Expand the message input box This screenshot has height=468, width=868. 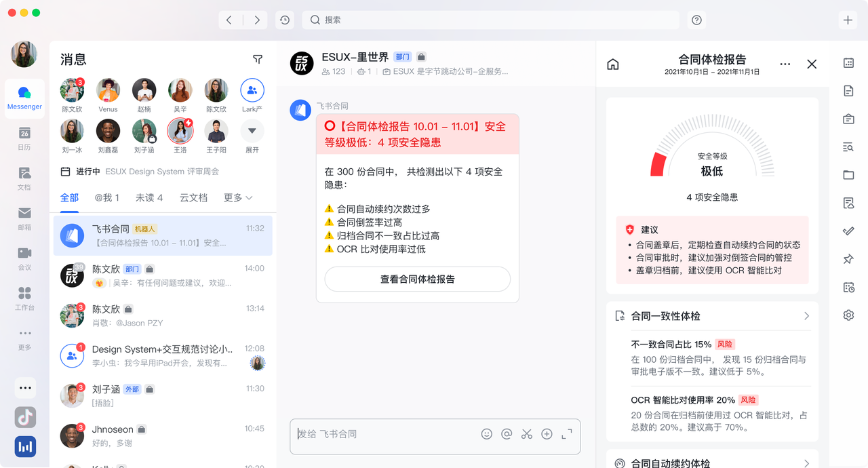click(567, 434)
